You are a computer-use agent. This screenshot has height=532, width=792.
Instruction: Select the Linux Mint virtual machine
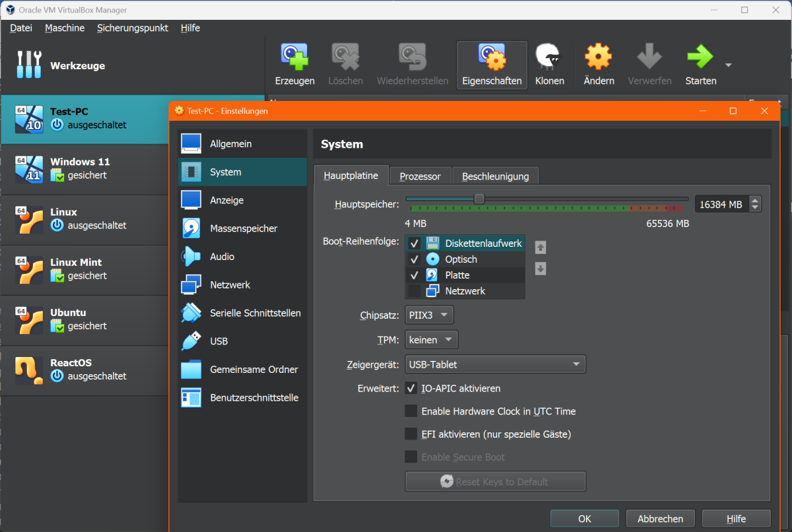point(84,269)
